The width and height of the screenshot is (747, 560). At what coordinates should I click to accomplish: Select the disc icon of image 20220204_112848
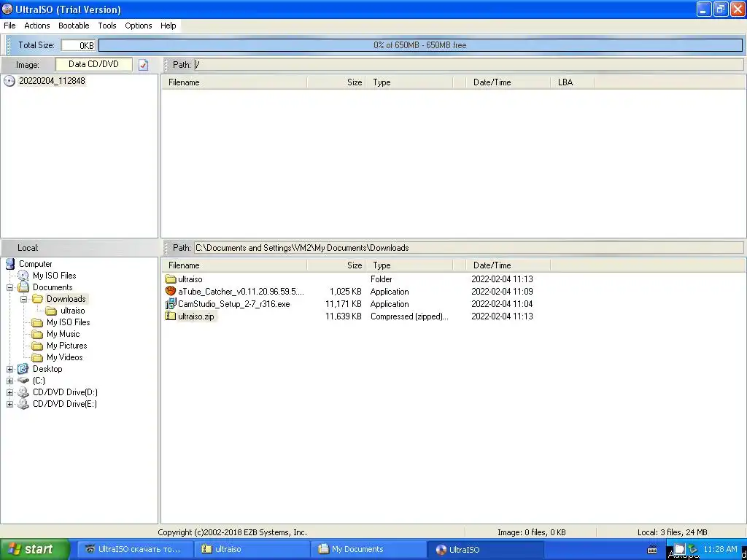9,81
